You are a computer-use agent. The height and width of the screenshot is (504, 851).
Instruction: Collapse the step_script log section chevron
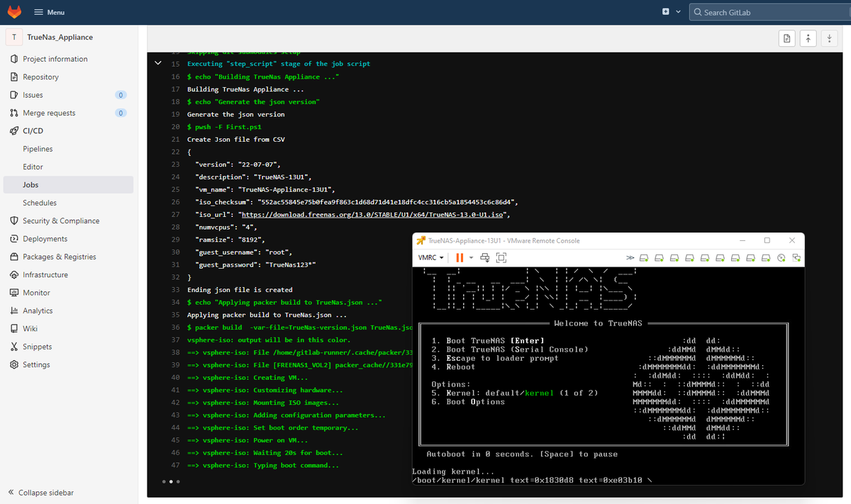(158, 63)
